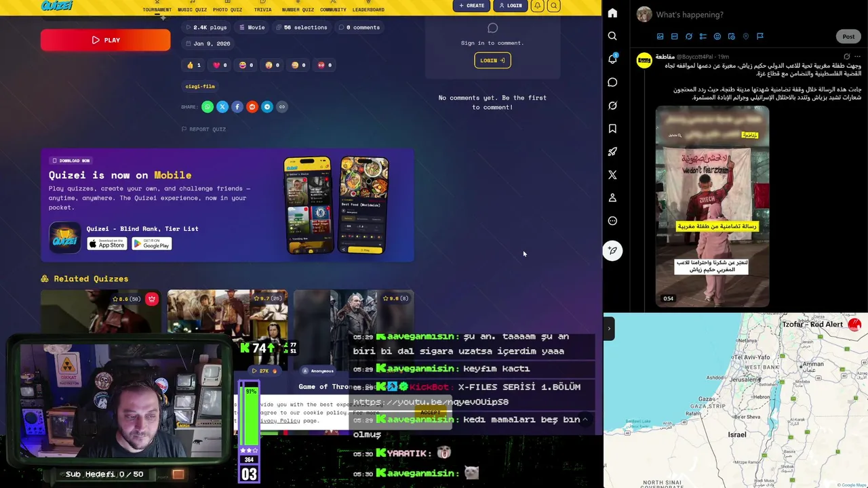The image size is (868, 488).
Task: Select the Trivia nav item
Action: point(262,7)
